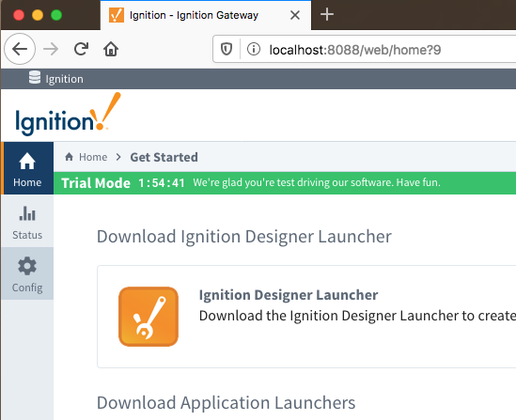516x420 pixels.
Task: Click the trial timer 1:54:41
Action: (x=162, y=183)
